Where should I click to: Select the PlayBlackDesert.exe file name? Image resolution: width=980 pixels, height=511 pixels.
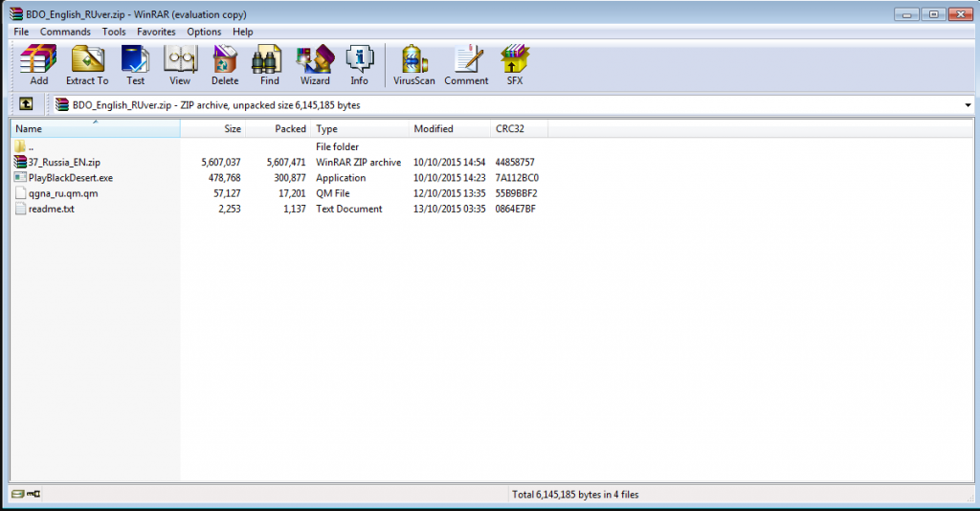[71, 178]
